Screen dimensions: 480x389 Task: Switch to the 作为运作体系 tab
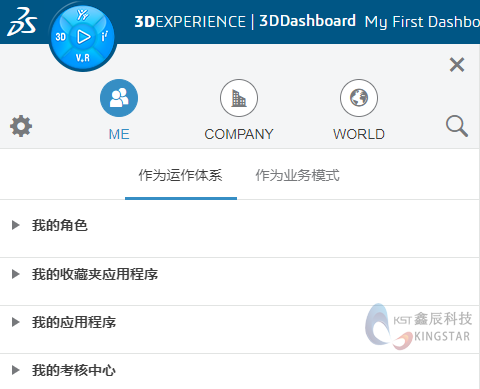(181, 175)
